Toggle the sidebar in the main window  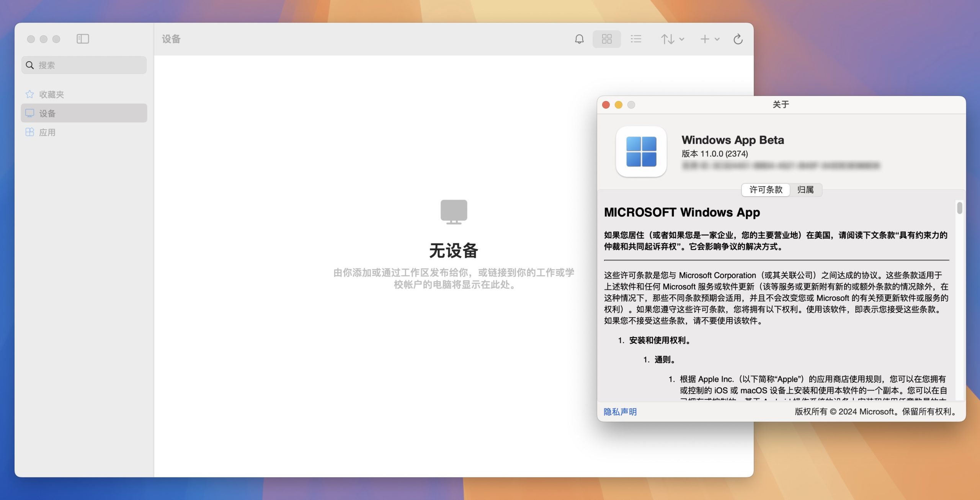(x=83, y=39)
